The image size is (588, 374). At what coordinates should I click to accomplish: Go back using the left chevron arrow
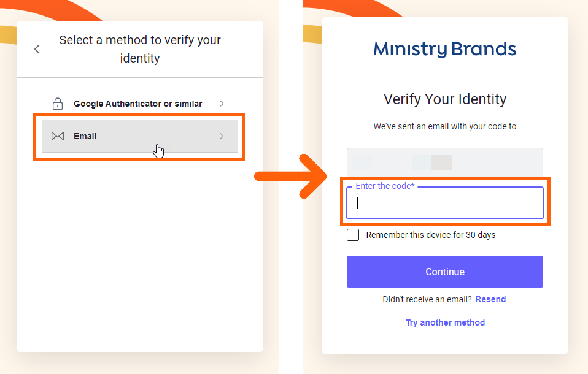[x=37, y=49]
